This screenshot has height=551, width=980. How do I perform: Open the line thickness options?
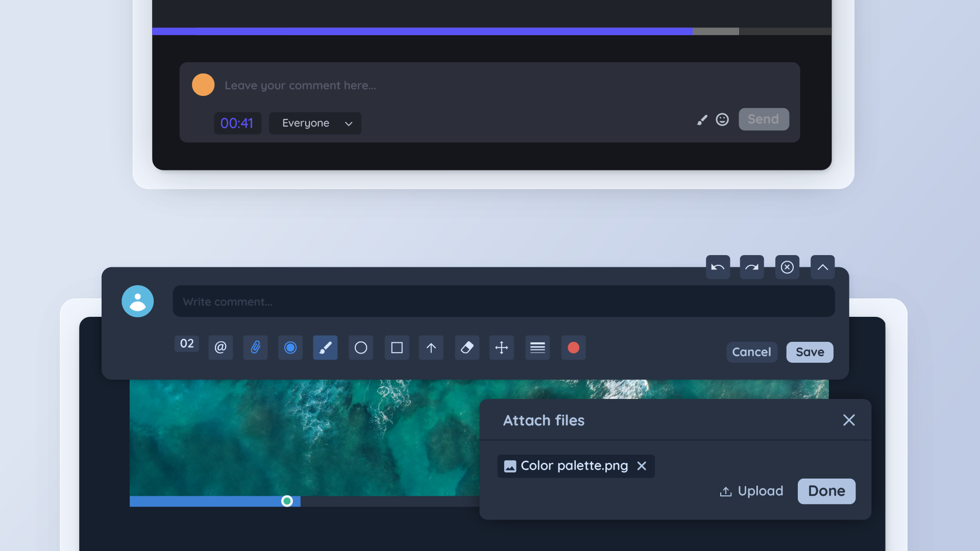coord(537,348)
